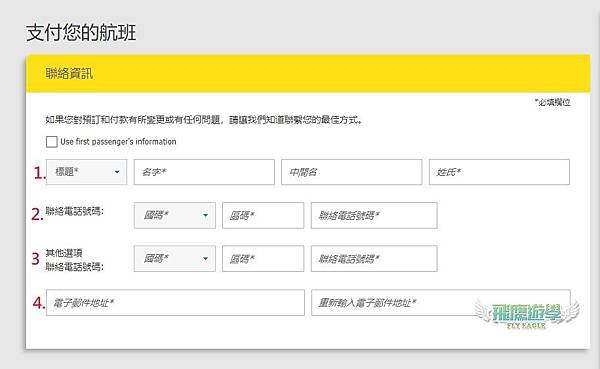The image size is (600, 369).
Task: Click the Use first passenger's information label
Action: pyautogui.click(x=118, y=142)
